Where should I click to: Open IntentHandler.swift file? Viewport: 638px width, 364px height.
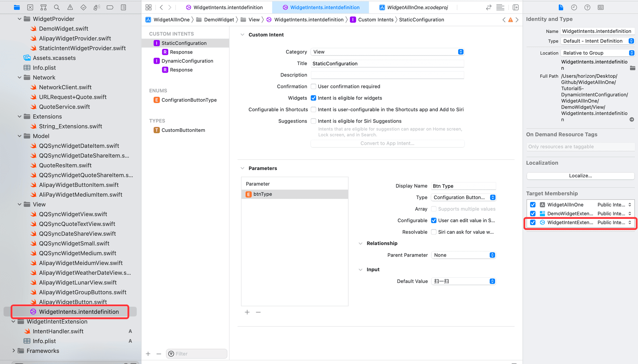pos(57,331)
